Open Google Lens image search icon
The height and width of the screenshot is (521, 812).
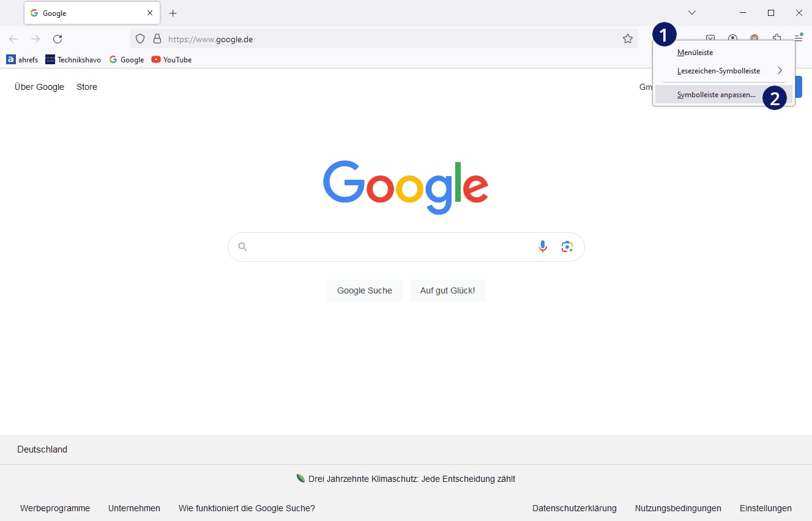point(567,246)
